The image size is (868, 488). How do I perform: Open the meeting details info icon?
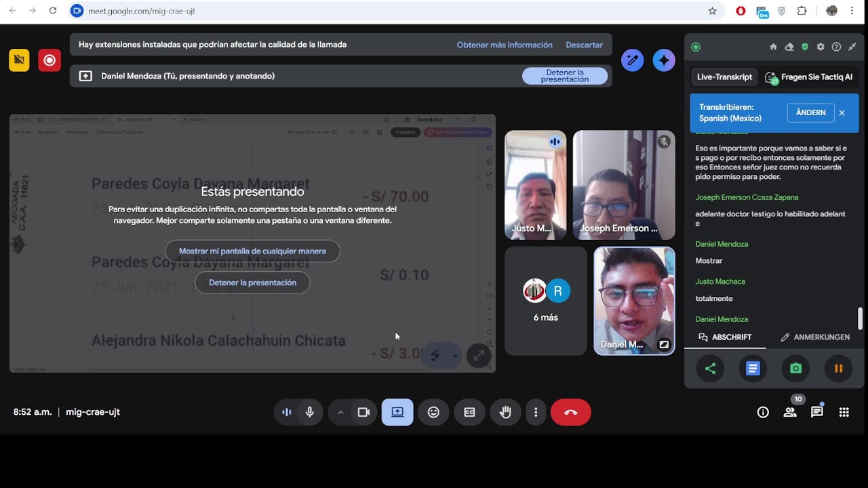point(763,412)
